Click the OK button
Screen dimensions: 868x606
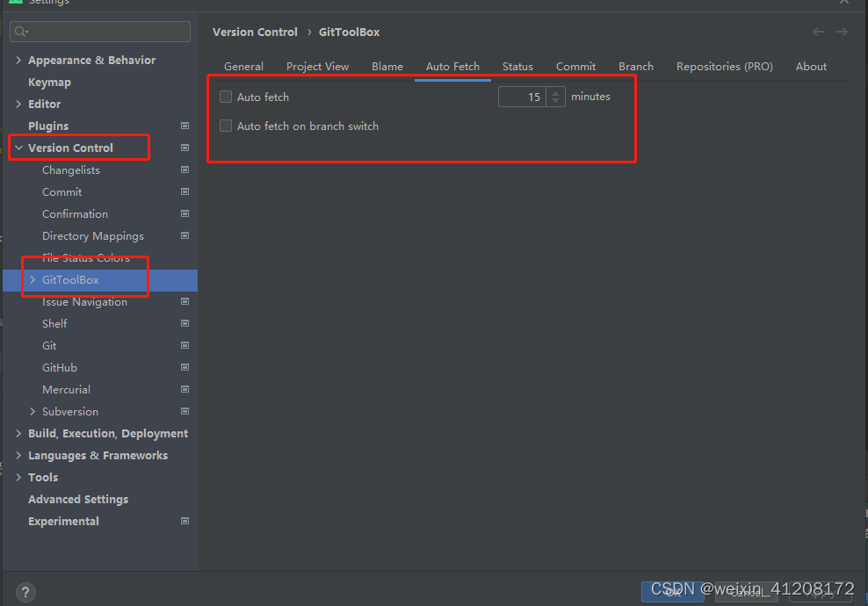(x=673, y=591)
